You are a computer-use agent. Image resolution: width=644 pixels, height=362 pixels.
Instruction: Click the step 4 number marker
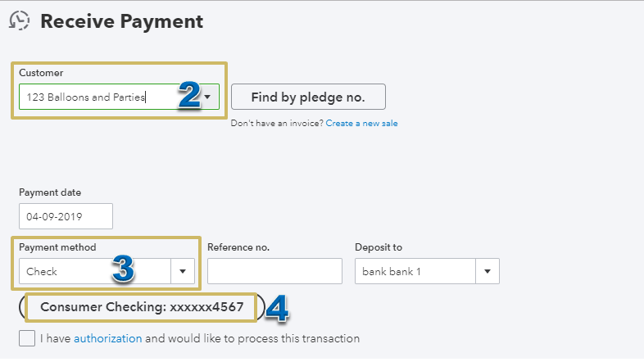[277, 307]
